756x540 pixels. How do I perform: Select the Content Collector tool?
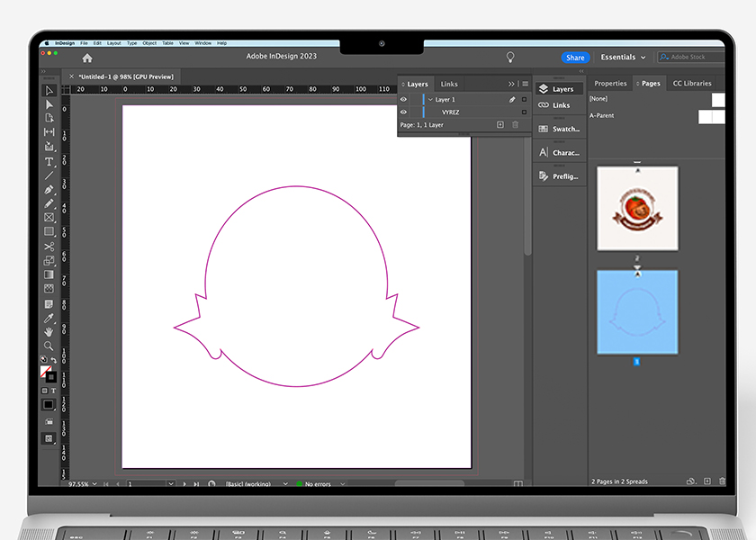pos(49,146)
